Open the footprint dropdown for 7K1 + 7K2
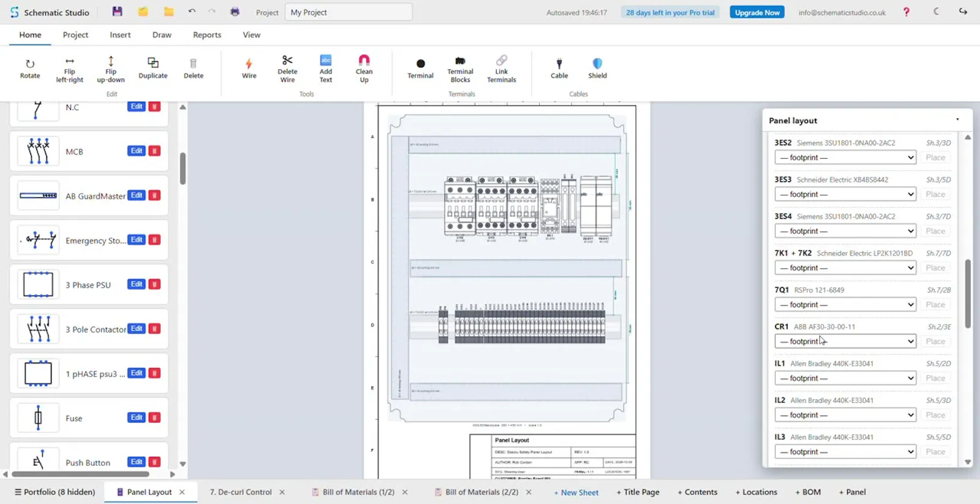Image resolution: width=980 pixels, height=504 pixels. pos(845,268)
